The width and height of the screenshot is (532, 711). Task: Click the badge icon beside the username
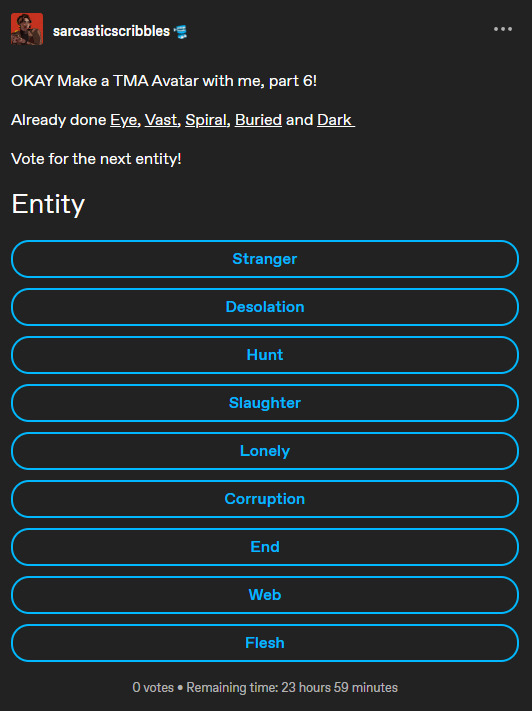(x=181, y=31)
